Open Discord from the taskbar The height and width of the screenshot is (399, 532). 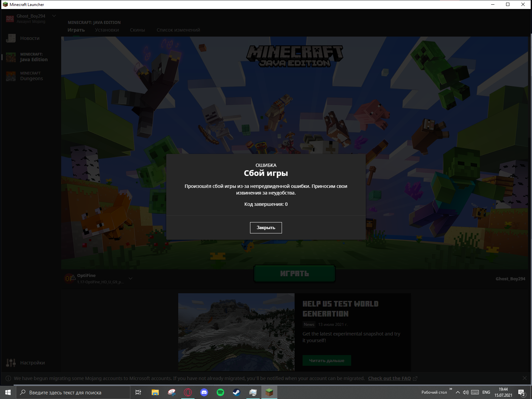pos(204,392)
